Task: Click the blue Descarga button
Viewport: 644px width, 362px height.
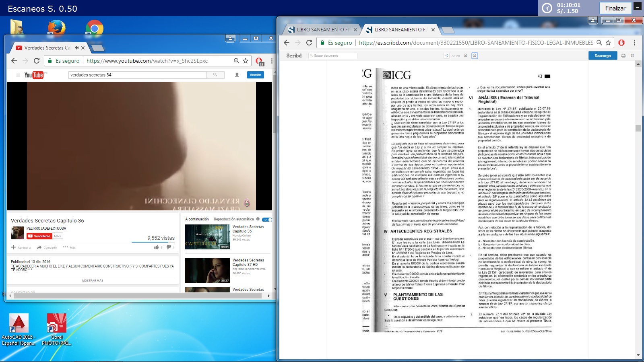Action: 603,56
